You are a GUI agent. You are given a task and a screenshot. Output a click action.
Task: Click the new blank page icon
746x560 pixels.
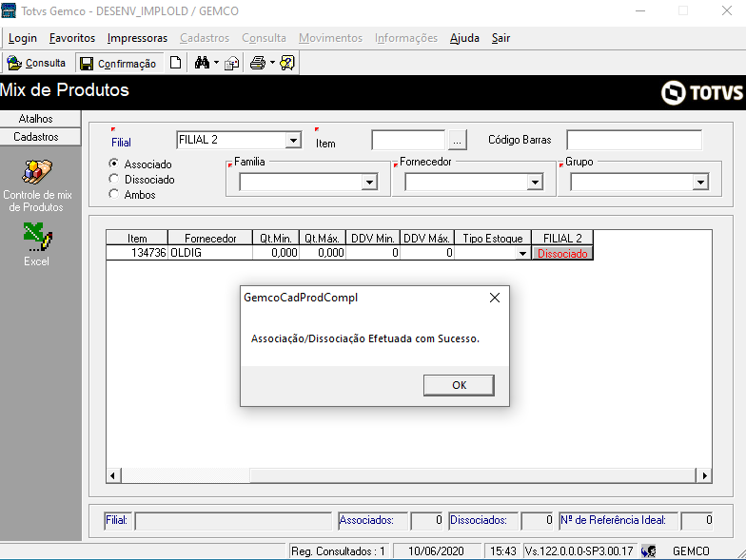(175, 63)
